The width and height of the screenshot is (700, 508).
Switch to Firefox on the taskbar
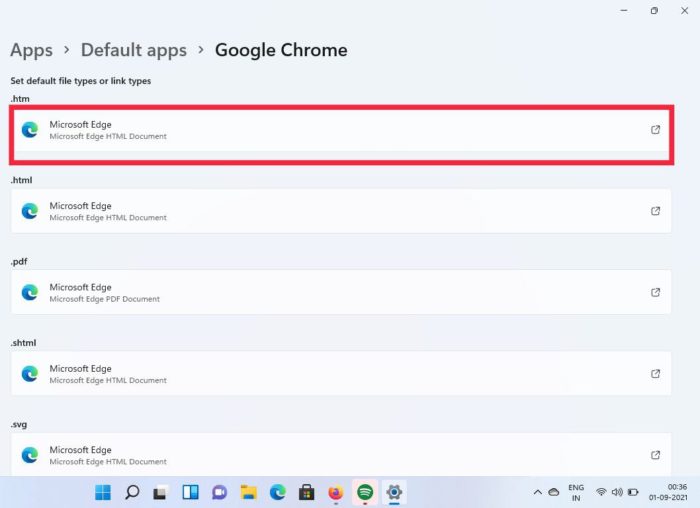(x=336, y=492)
